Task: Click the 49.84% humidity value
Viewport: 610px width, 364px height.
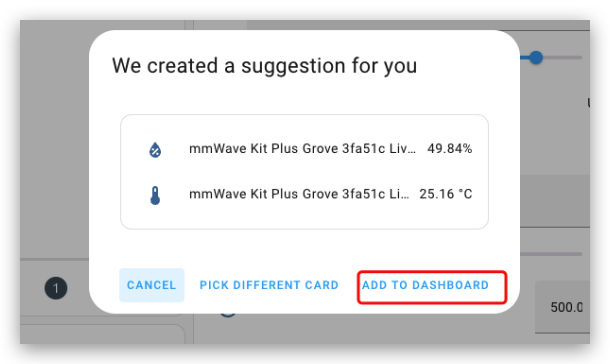Action: pyautogui.click(x=449, y=149)
